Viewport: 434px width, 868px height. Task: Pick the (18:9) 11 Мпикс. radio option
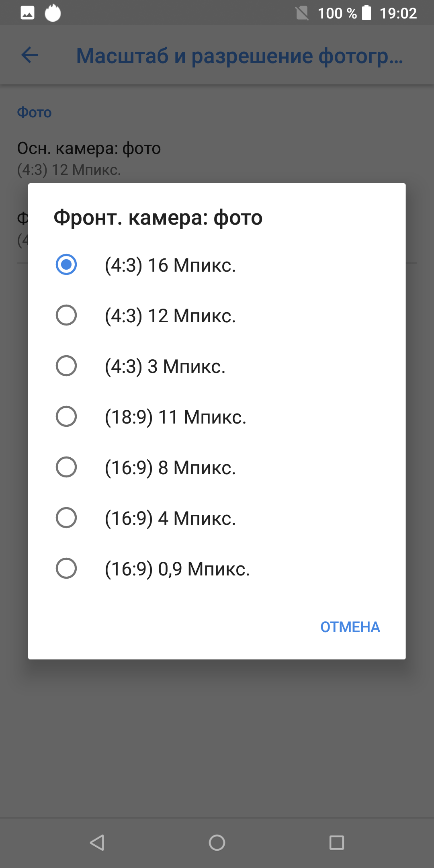point(66,417)
